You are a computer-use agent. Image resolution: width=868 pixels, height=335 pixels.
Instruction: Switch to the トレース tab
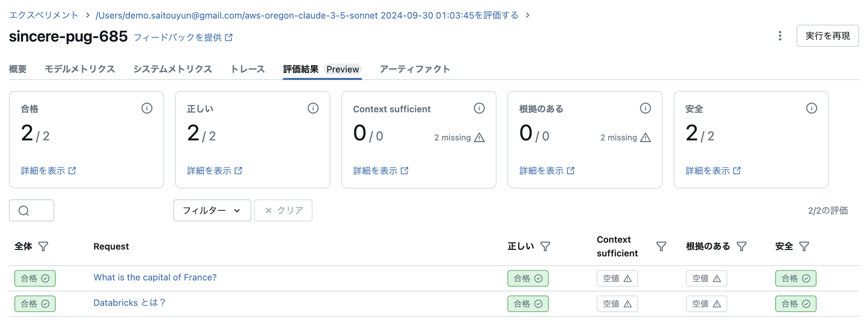pyautogui.click(x=248, y=69)
